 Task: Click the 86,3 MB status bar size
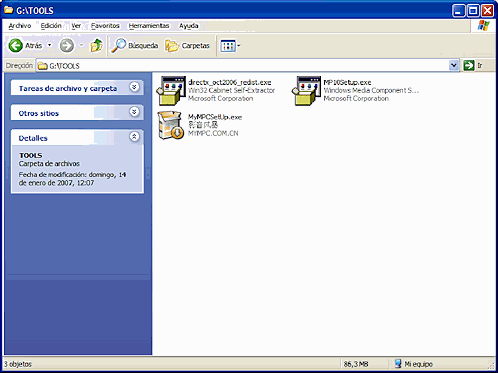356,364
